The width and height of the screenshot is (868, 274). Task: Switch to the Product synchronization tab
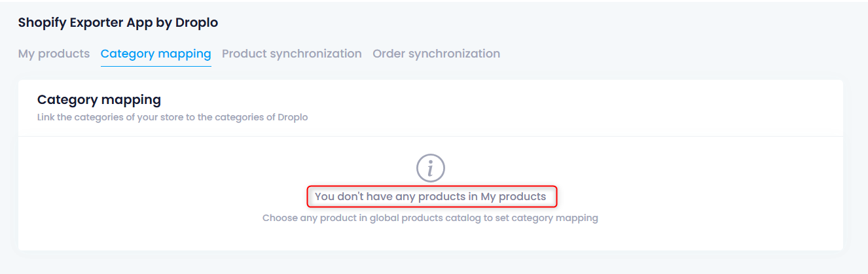click(292, 54)
